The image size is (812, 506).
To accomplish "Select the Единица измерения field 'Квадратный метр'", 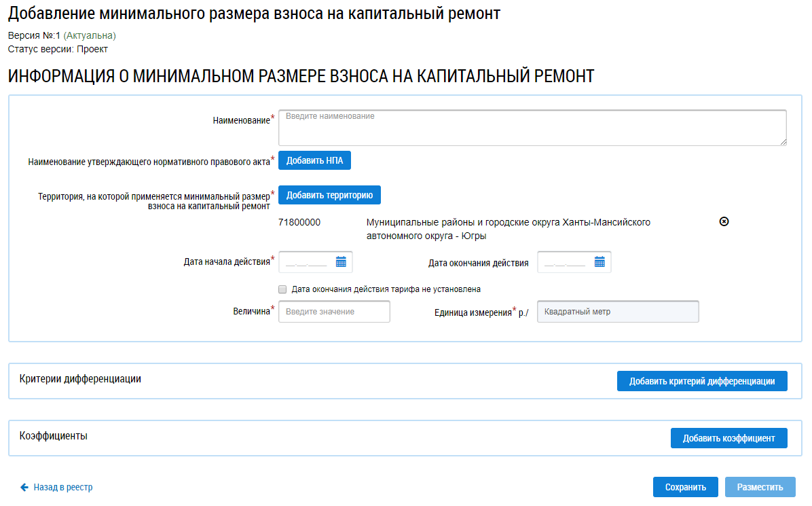I will 617,312.
